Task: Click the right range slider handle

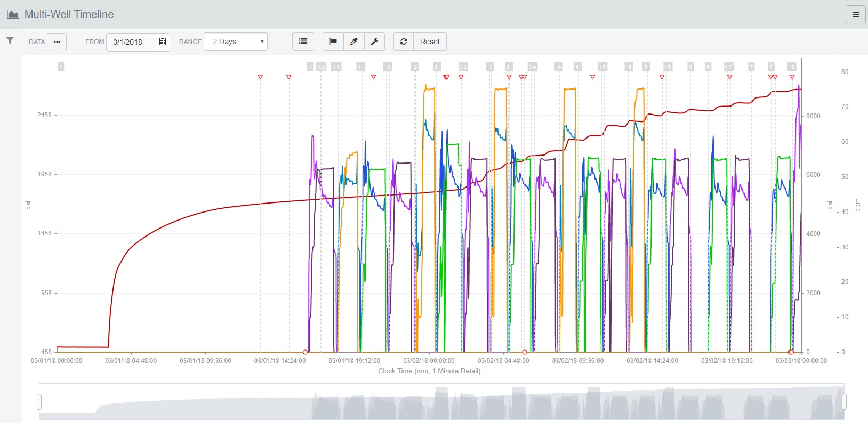Action: point(843,401)
